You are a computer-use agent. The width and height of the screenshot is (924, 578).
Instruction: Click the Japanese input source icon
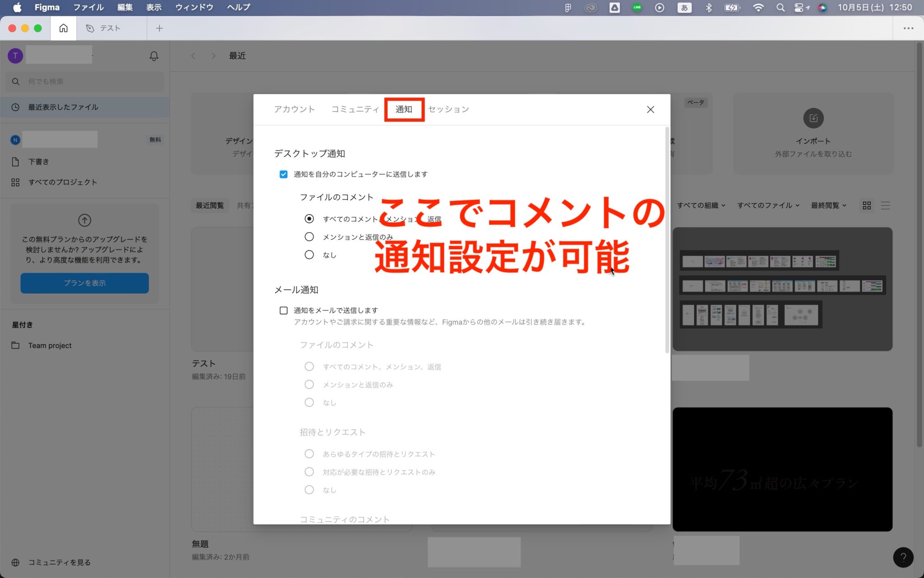tap(684, 7)
